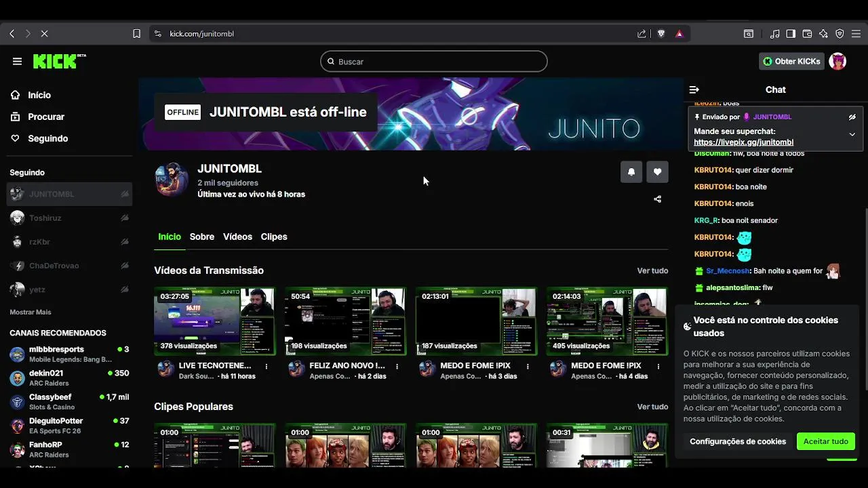868x488 pixels.
Task: Open options for MEDO E FOME 4 days ago
Action: [x=659, y=366]
